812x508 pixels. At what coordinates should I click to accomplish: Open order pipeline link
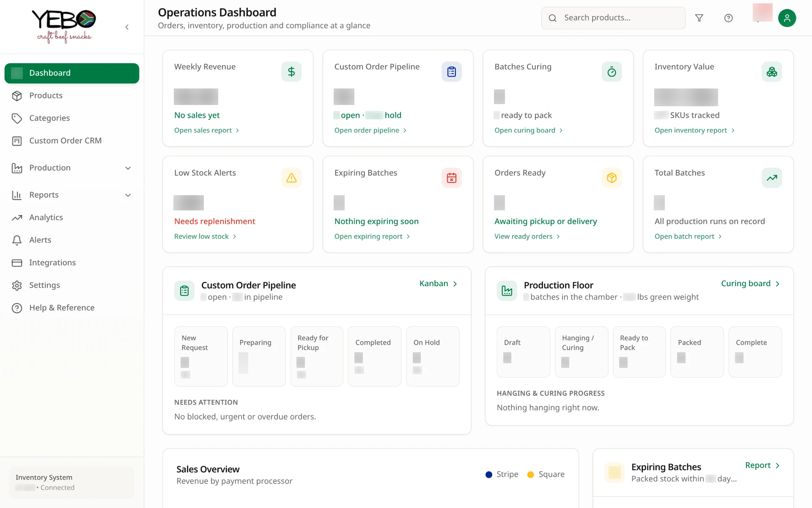pos(370,130)
